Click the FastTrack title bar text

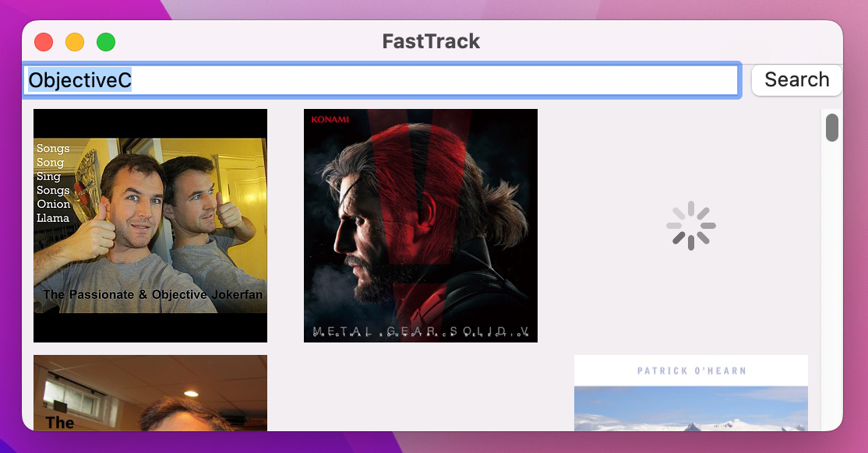pos(430,41)
